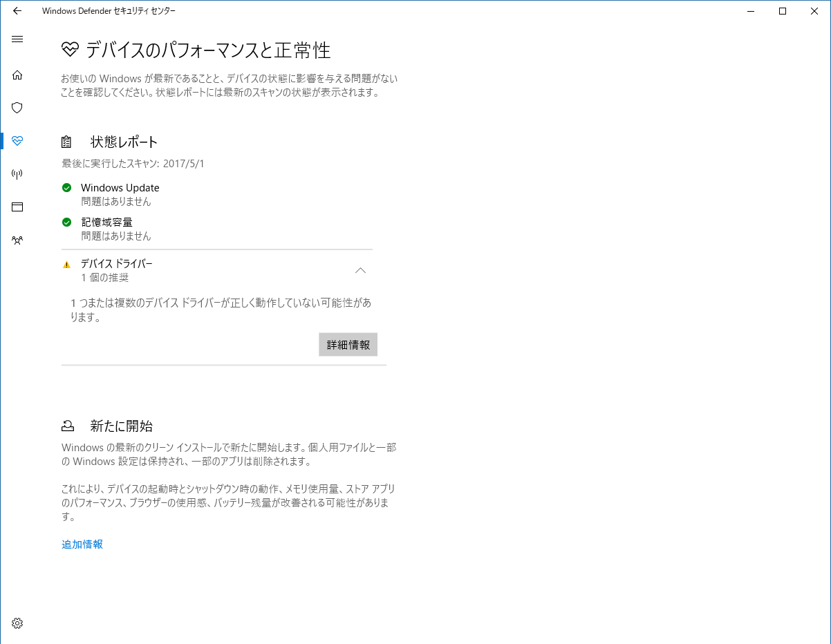
Task: Open the 追加情報 link
Action: [82, 544]
